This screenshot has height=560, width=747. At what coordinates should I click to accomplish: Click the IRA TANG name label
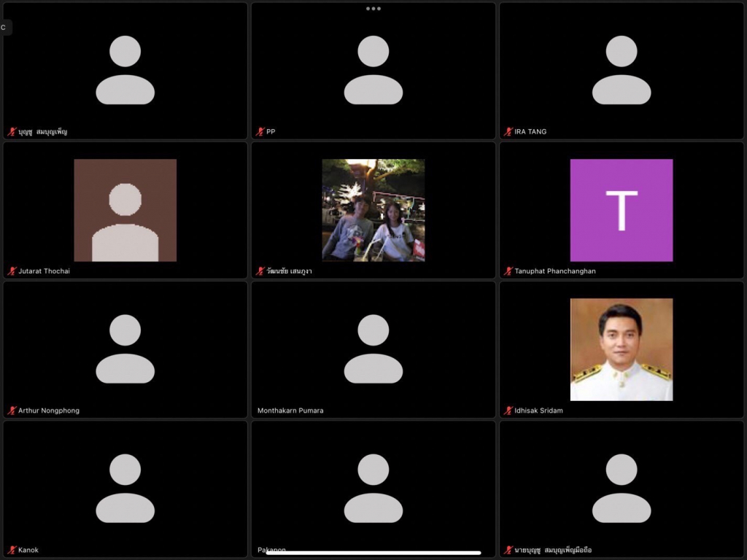tap(530, 132)
